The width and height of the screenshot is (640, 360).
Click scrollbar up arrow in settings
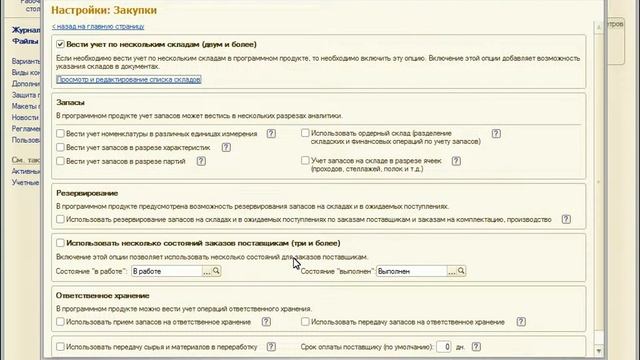click(599, 27)
